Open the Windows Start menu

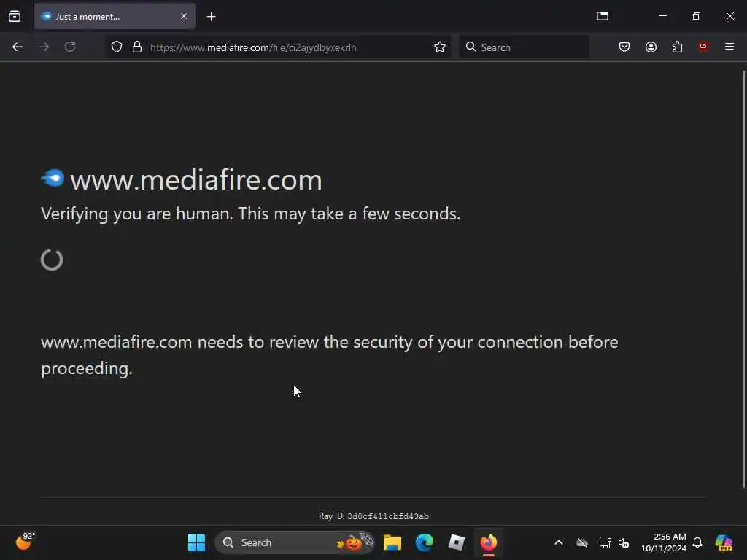click(x=196, y=542)
